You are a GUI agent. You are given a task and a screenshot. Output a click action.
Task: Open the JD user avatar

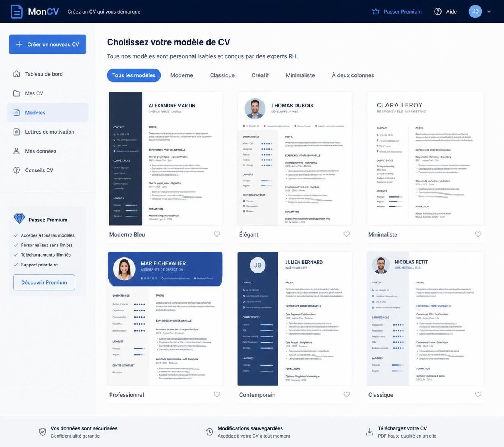(475, 11)
